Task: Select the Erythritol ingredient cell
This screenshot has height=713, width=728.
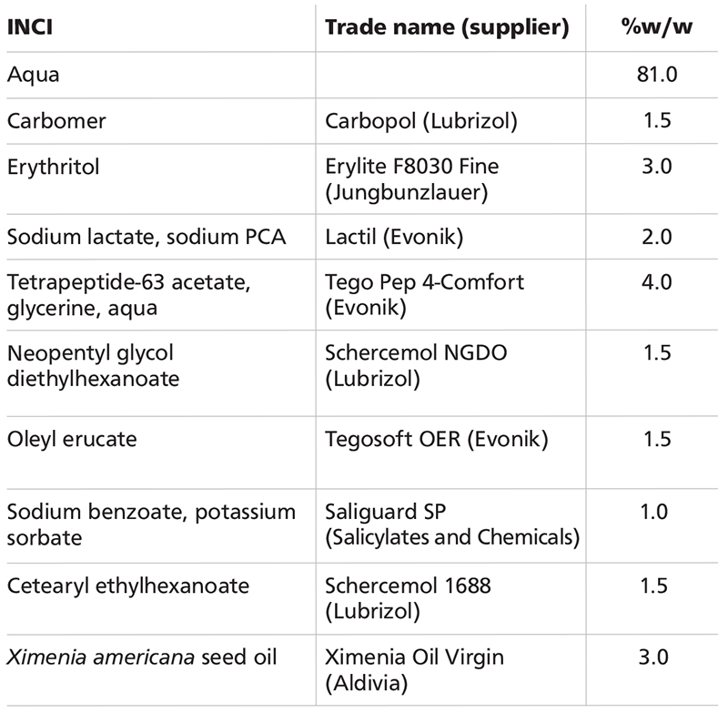Action: 52,168
